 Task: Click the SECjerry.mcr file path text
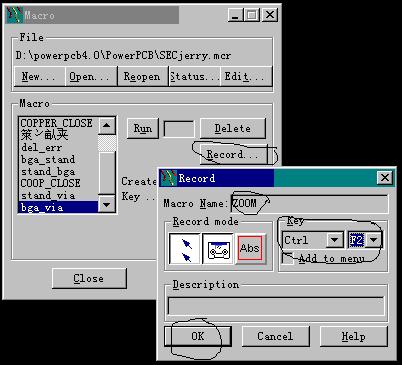tap(123, 55)
